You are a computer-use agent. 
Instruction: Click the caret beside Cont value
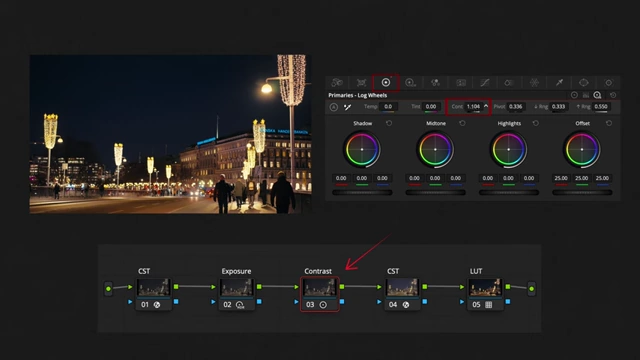point(486,106)
